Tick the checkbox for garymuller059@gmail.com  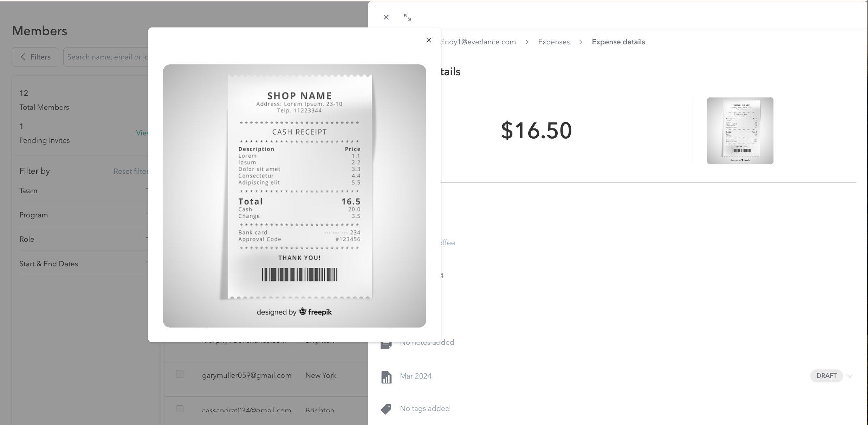pos(180,374)
